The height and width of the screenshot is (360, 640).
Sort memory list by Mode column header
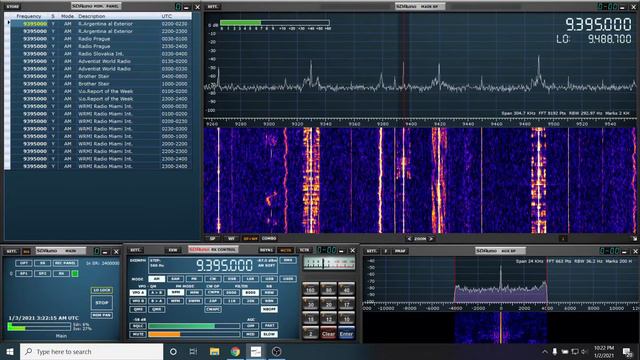click(x=67, y=16)
